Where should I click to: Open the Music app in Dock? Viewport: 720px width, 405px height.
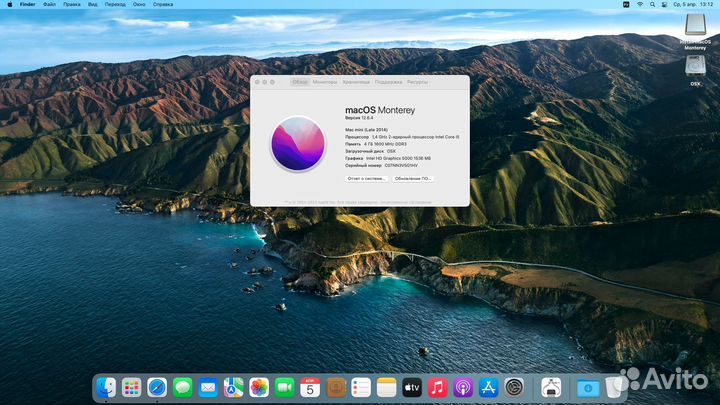(x=438, y=388)
